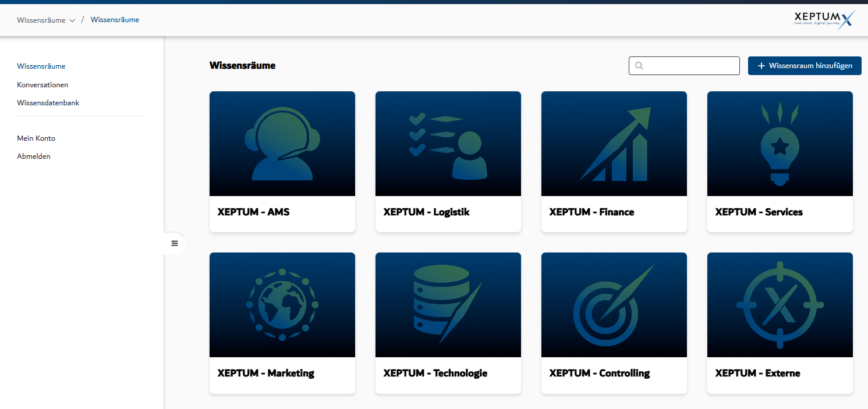Click the XEPTUM logo in header
Viewport: 868px width, 409px height.
click(x=825, y=20)
